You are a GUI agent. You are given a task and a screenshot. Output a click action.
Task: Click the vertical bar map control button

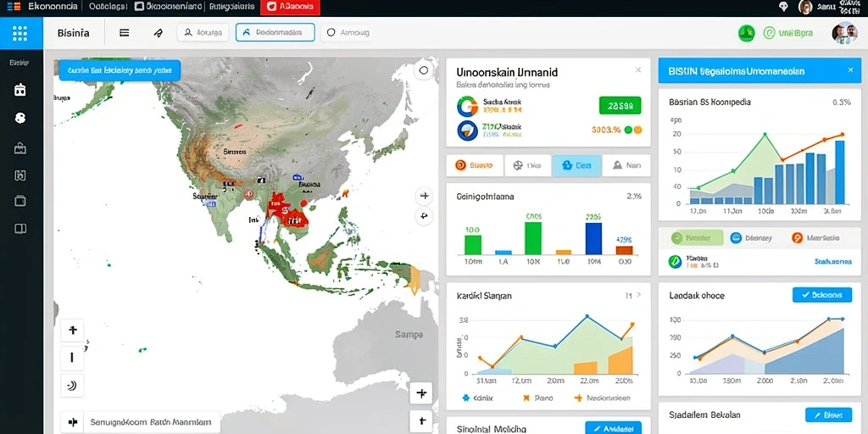[72, 358]
